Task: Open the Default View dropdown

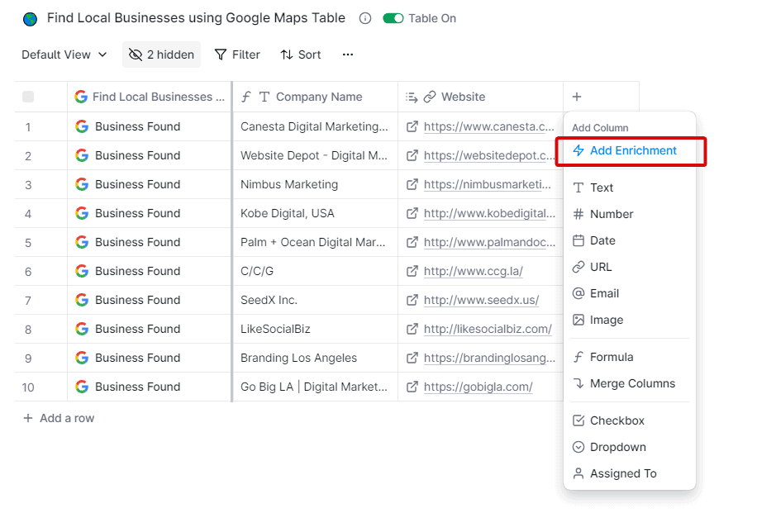Action: click(x=64, y=55)
